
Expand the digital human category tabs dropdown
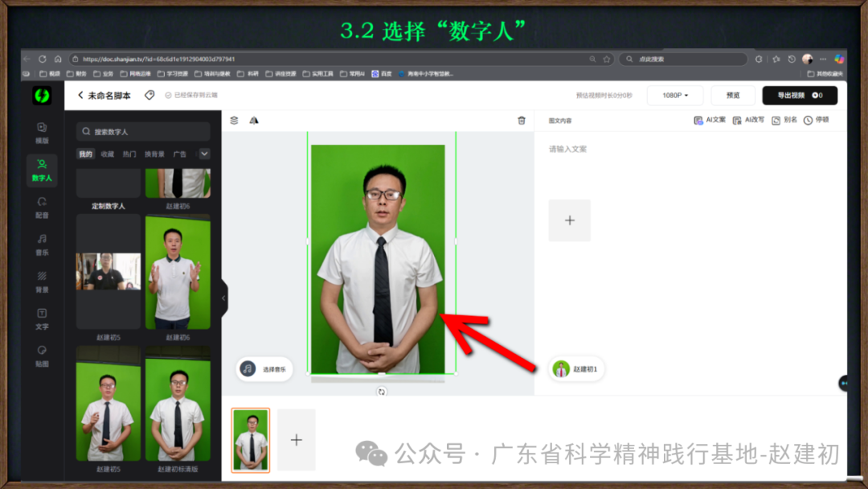pyautogui.click(x=204, y=154)
